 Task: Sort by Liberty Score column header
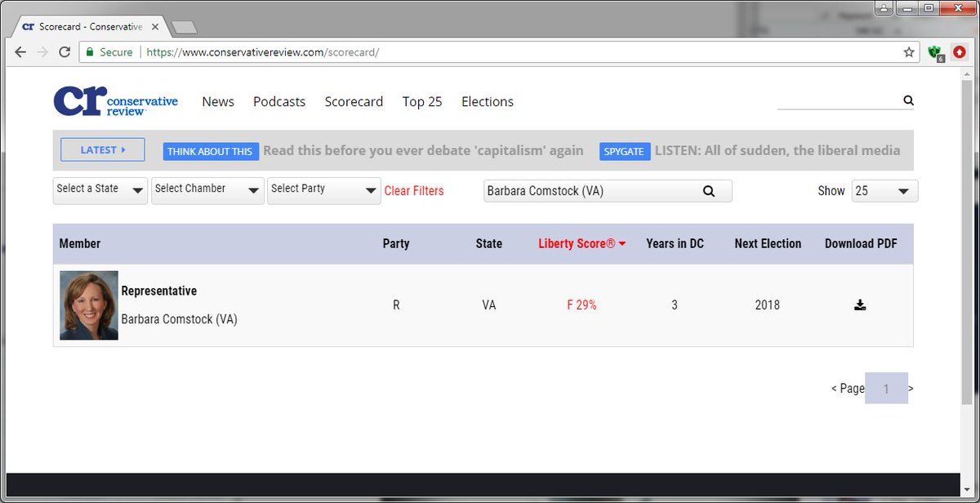(582, 243)
